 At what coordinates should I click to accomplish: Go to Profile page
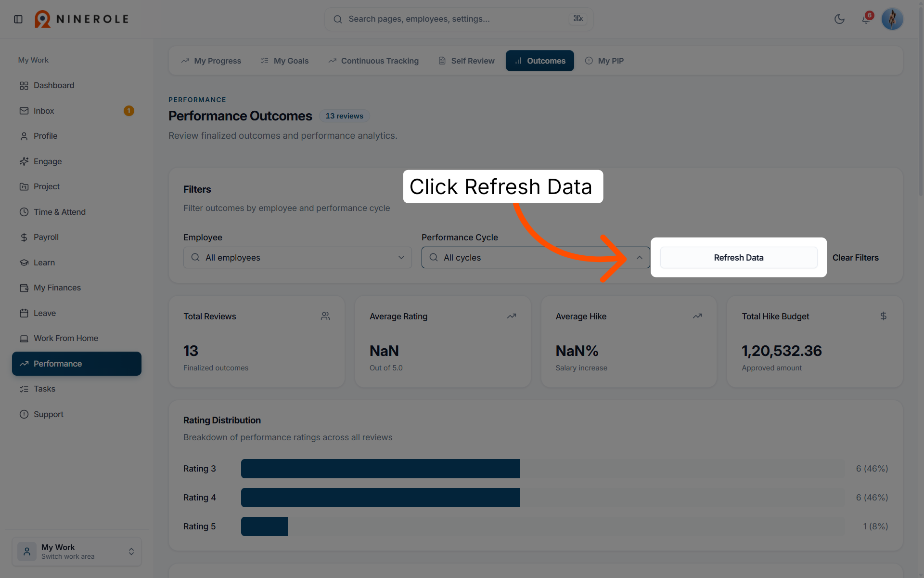77,136
